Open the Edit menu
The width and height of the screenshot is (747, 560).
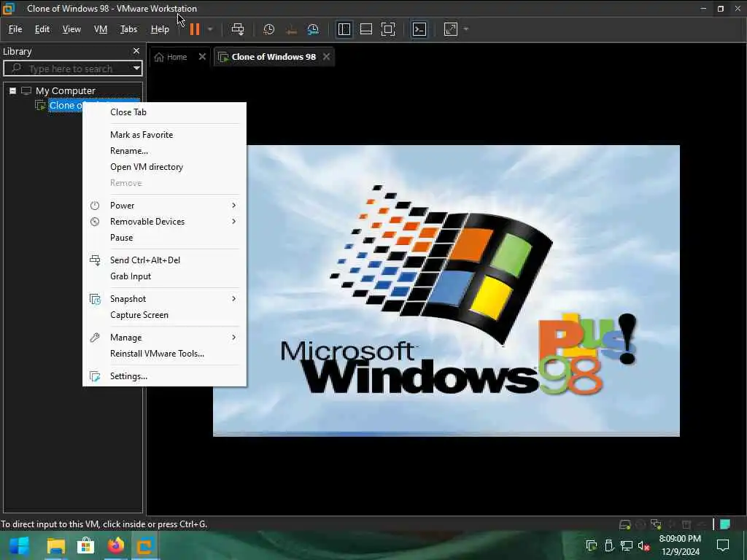(x=42, y=29)
